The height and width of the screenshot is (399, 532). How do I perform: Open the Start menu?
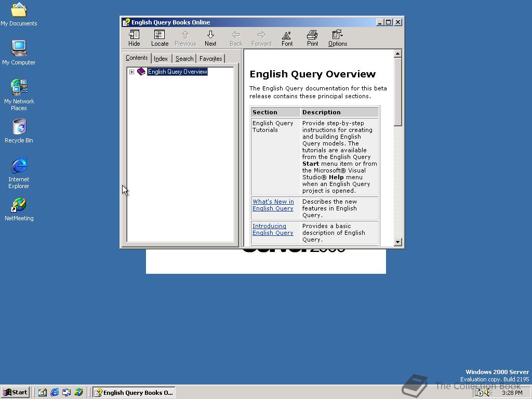tap(15, 392)
